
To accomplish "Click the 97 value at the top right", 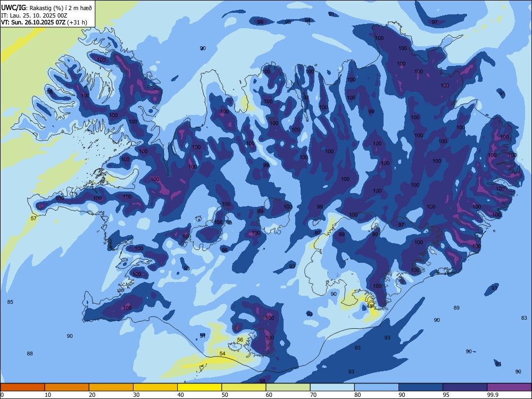I will tap(435, 22).
